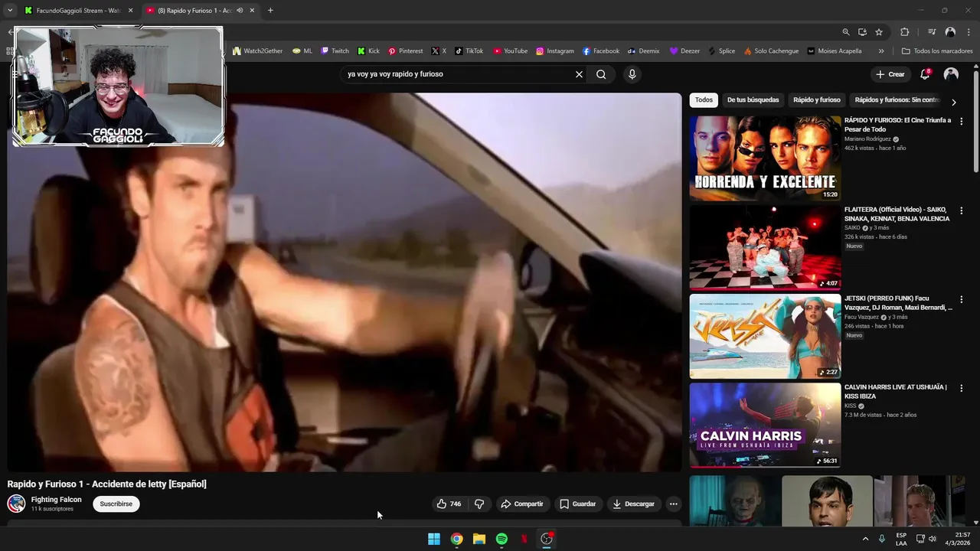Open more actions three-dot menu below video
The height and width of the screenshot is (551, 980).
coord(673,504)
